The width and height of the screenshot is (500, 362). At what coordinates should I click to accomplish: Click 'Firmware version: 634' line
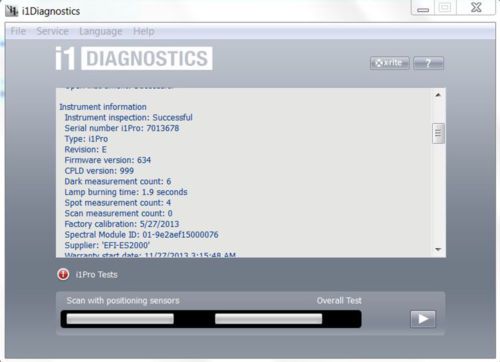[108, 160]
